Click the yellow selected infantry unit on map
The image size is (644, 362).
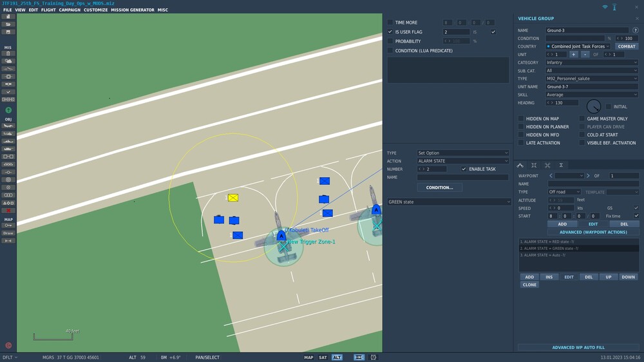pos(233,198)
